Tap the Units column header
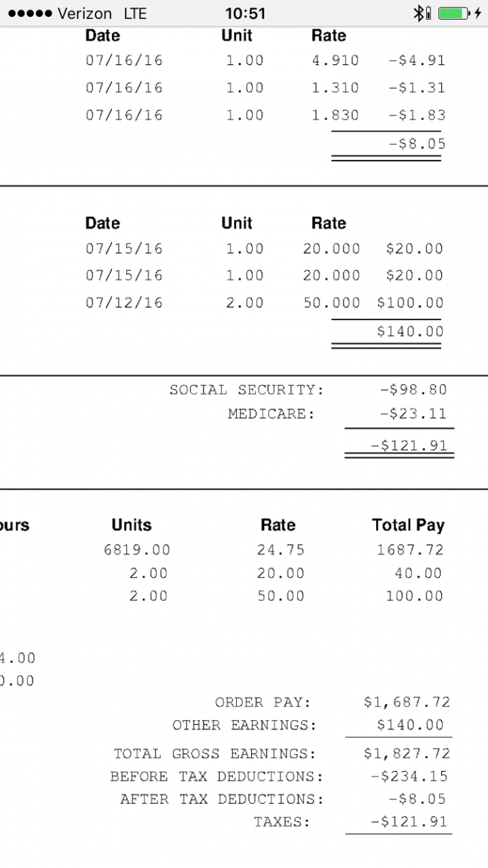The width and height of the screenshot is (488, 868). 132,525
